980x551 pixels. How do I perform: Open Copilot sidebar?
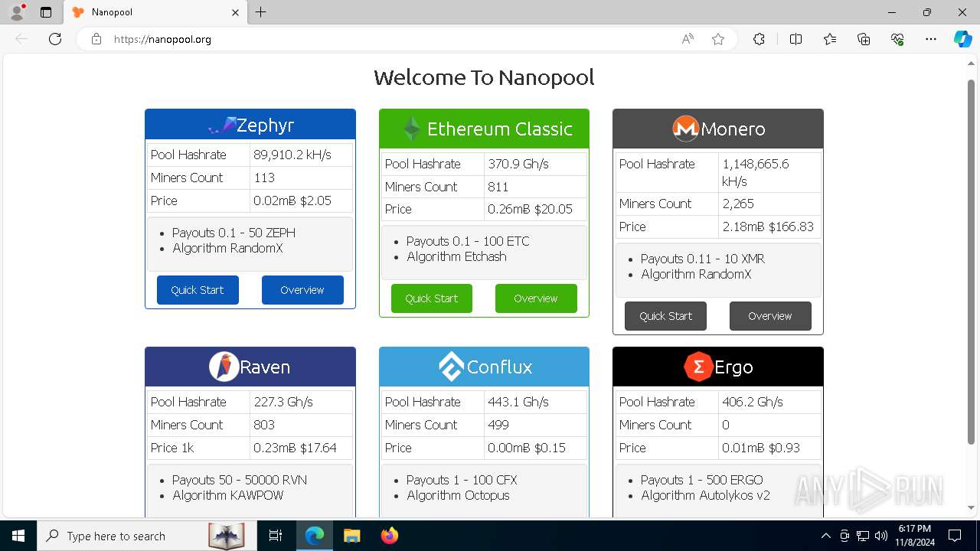tap(963, 39)
